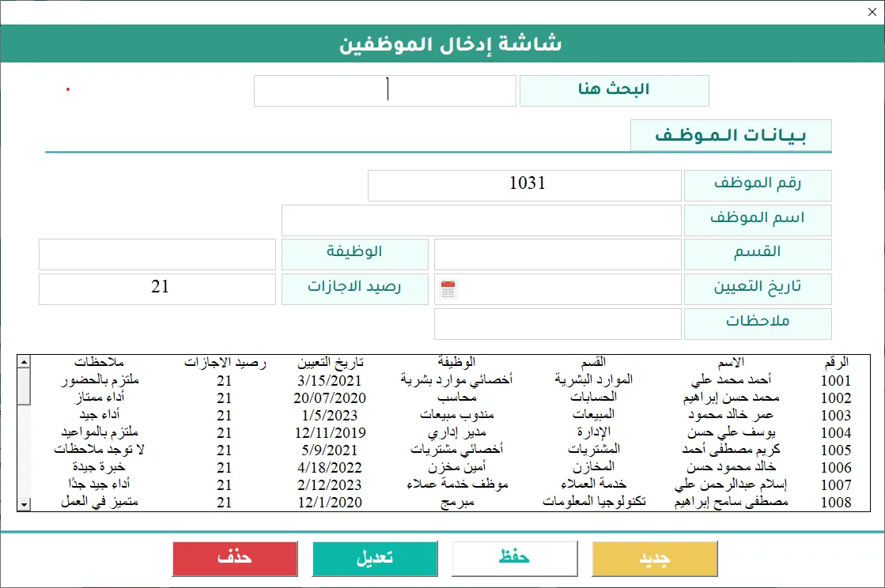Viewport: 885px width, 588px height.
Task: Click the employee name input field
Action: coord(482,220)
